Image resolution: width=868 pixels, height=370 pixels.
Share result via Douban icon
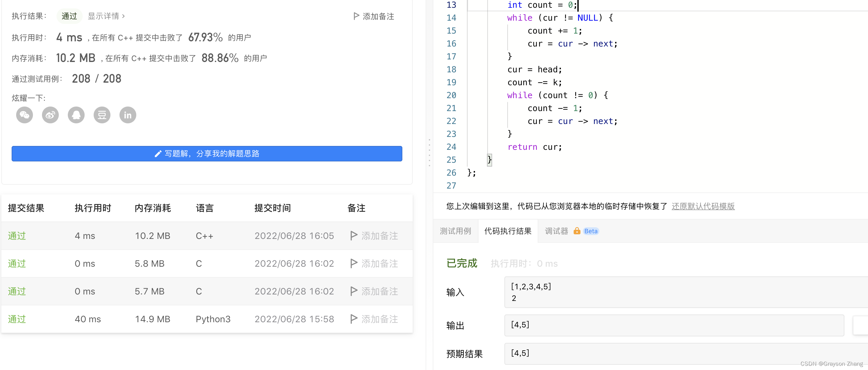(102, 115)
